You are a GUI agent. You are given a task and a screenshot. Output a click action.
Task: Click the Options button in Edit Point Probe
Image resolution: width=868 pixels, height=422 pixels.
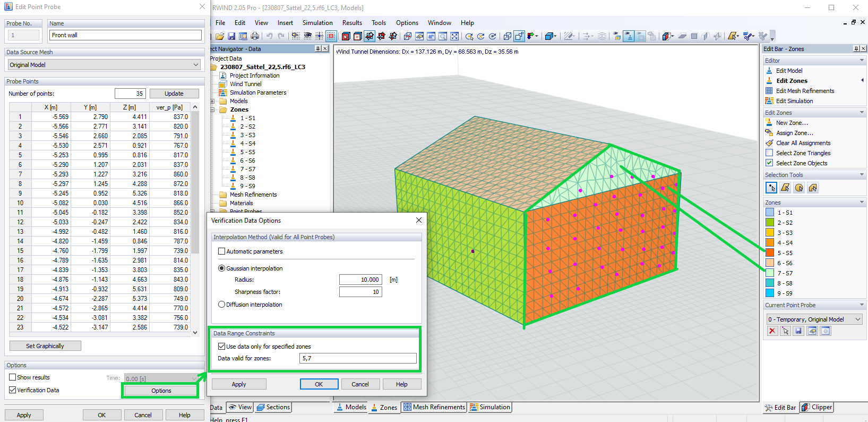[161, 391]
